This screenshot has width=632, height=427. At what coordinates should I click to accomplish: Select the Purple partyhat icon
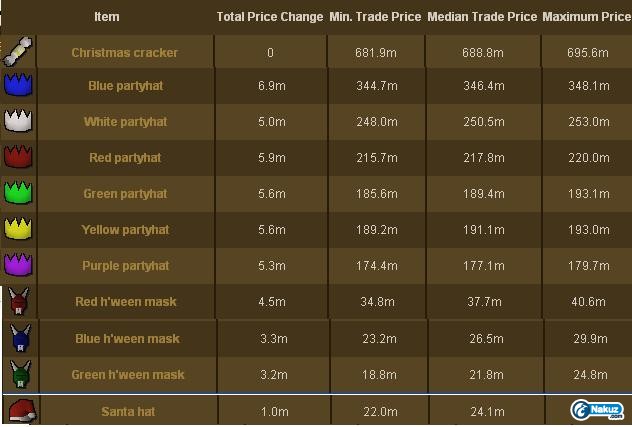point(18,265)
